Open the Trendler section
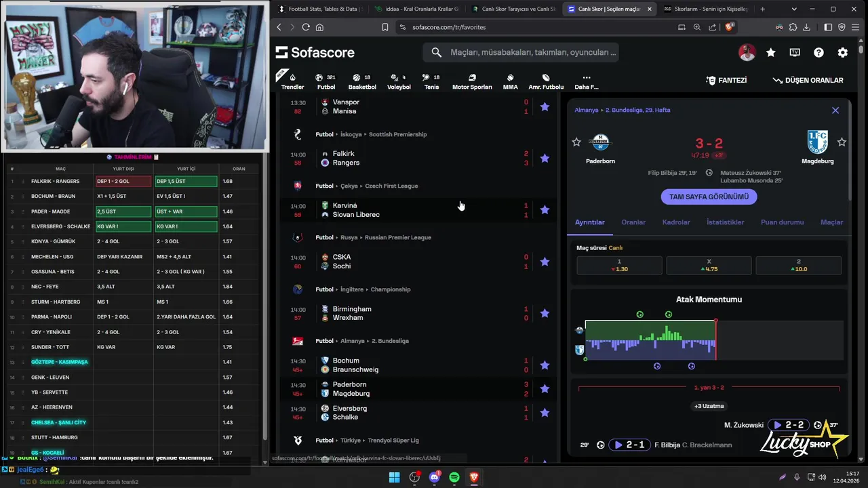Image resolution: width=868 pixels, height=488 pixels. pos(292,81)
